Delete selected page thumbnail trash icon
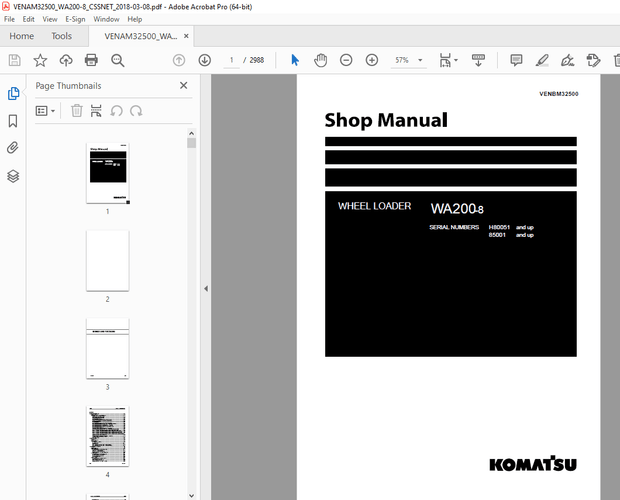The image size is (620, 500). click(x=77, y=111)
